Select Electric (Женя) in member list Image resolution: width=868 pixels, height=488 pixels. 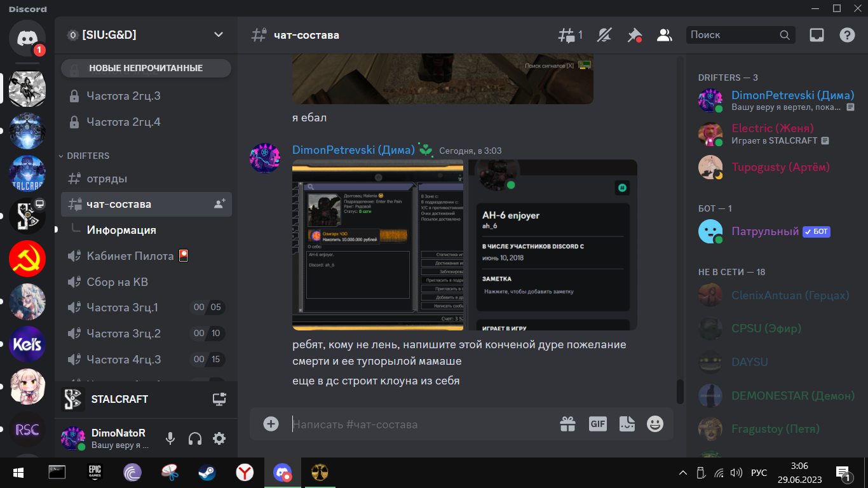tap(776, 133)
